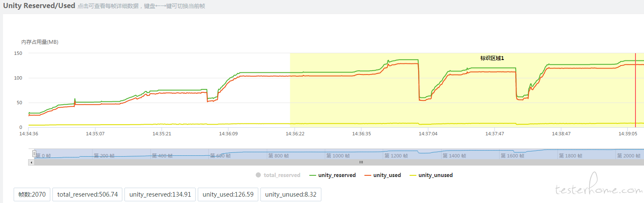Click 第 1600 帧 in the navigator

pos(513,156)
